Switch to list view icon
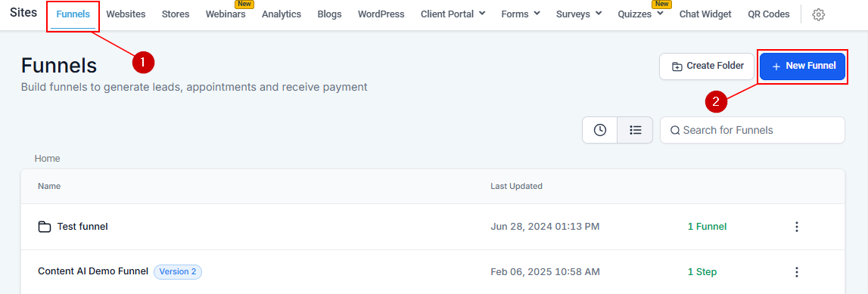Screen dimensions: 868x294 [x=636, y=130]
